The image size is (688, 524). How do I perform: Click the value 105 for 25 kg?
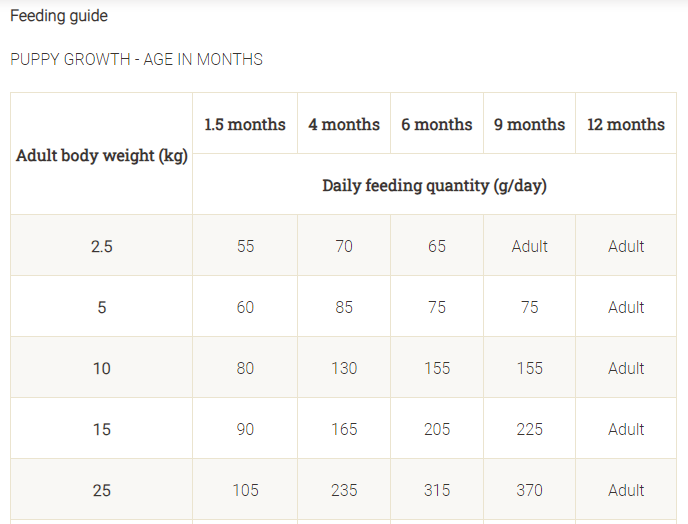tap(245, 490)
